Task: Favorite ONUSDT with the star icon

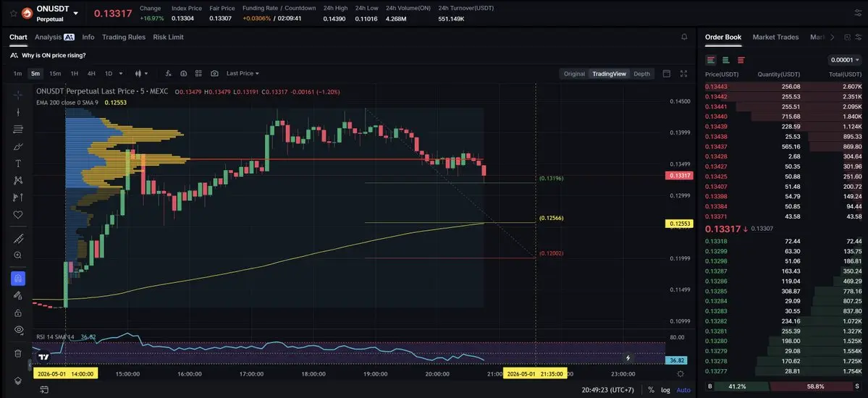Action: tap(13, 13)
